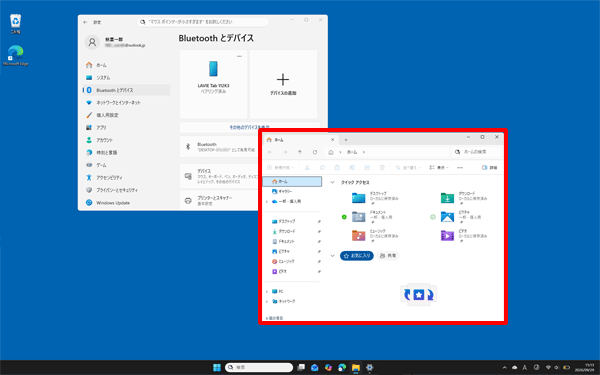Image resolution: width=600 pixels, height=375 pixels.
Task: Select プライバシーとセキュリティ in Settings sidebar
Action: click(126, 190)
